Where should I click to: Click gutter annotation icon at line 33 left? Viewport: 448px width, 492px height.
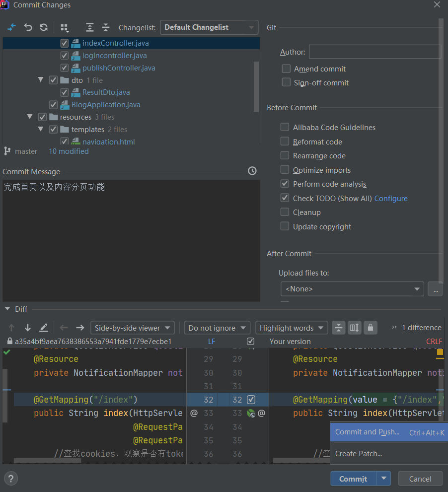click(x=194, y=413)
